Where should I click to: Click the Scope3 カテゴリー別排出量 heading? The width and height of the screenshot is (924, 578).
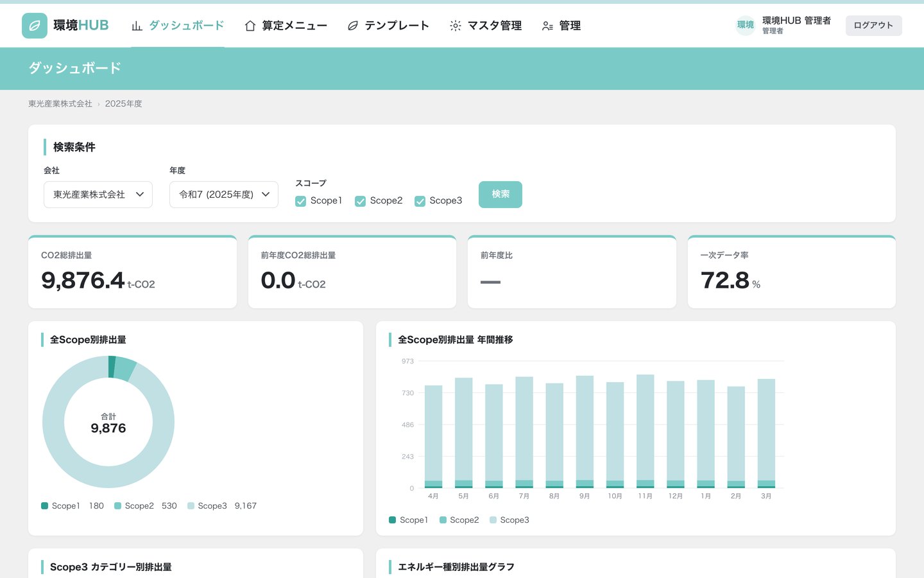111,567
